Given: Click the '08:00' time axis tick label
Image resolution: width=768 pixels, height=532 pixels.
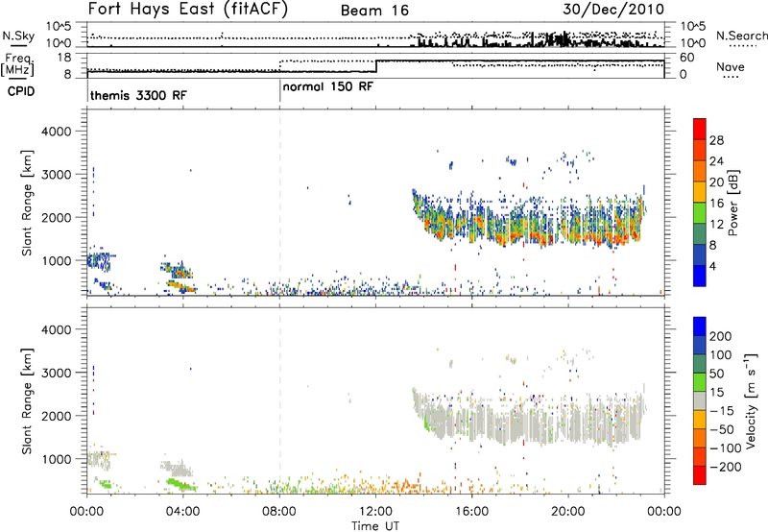Looking at the screenshot, I should click(279, 512).
